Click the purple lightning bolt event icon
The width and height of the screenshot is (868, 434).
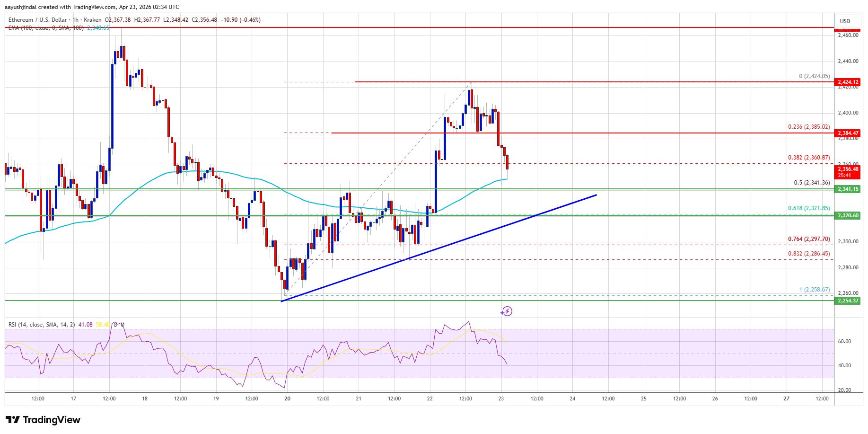[507, 311]
